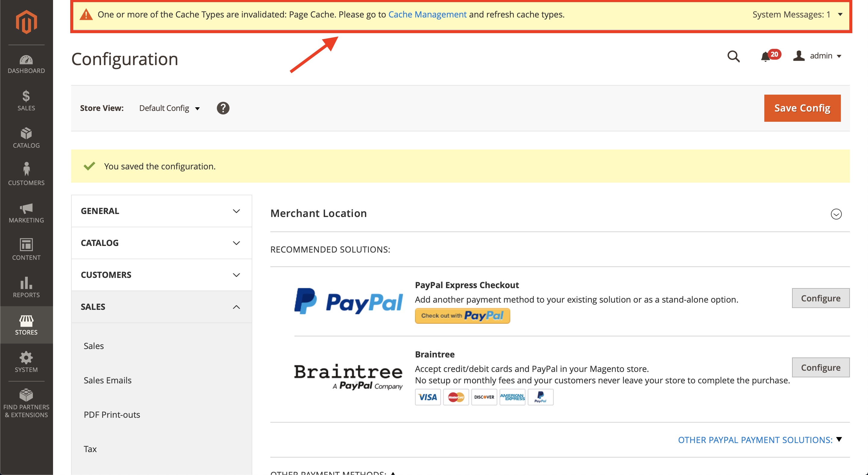
Task: Configure Braintree payment method
Action: 820,367
